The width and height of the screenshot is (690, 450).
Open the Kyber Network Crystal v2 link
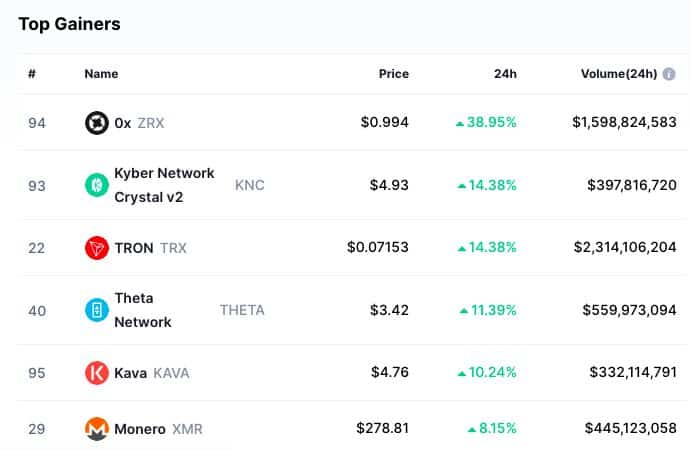coord(164,185)
